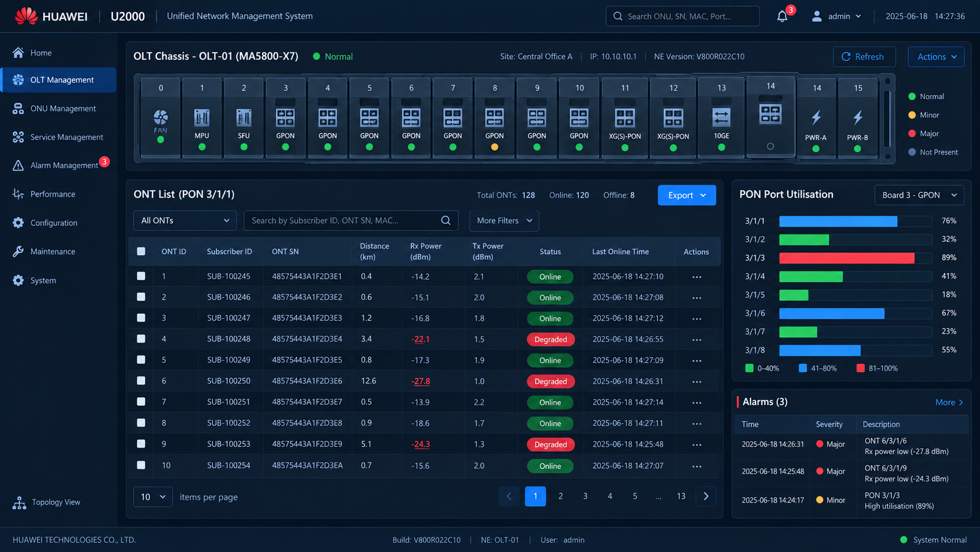
Task: Jump to page 5 of ONT list
Action: (635, 496)
